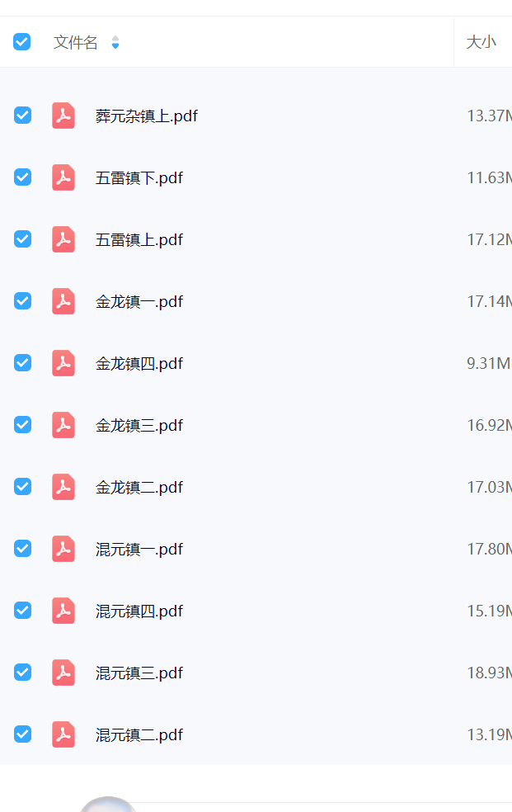Click the PDF icon for 葬元杂镇上.pdf
The width and height of the screenshot is (512, 812).
pyautogui.click(x=63, y=116)
